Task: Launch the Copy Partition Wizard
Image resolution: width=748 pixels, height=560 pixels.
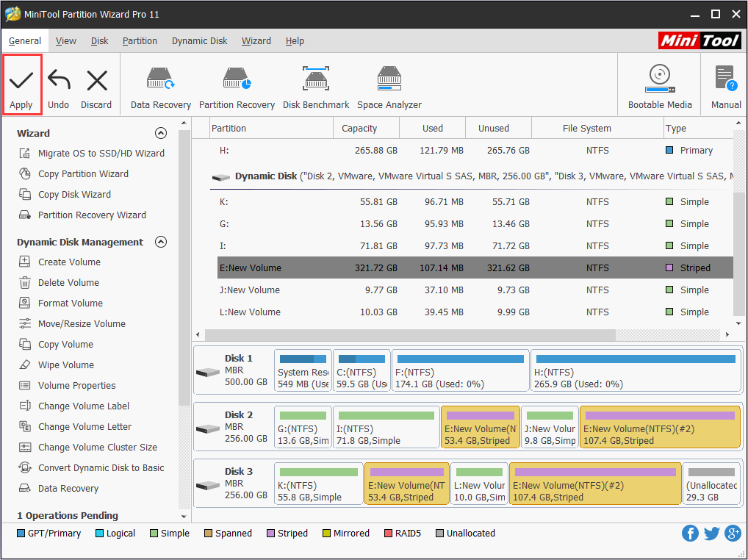Action: click(73, 173)
